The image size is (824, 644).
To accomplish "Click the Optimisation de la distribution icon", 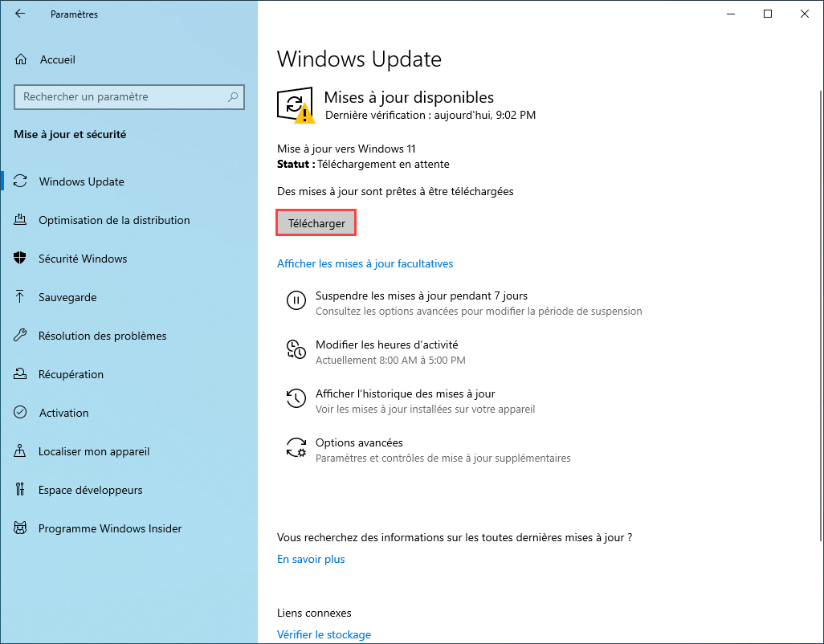I will tap(20, 219).
